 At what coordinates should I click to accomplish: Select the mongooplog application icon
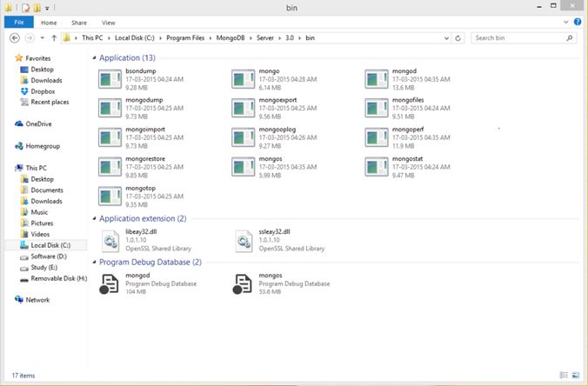[x=243, y=137]
